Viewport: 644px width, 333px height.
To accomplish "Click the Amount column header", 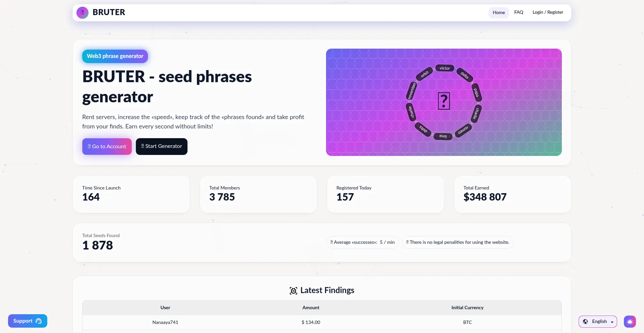I will coord(311,308).
